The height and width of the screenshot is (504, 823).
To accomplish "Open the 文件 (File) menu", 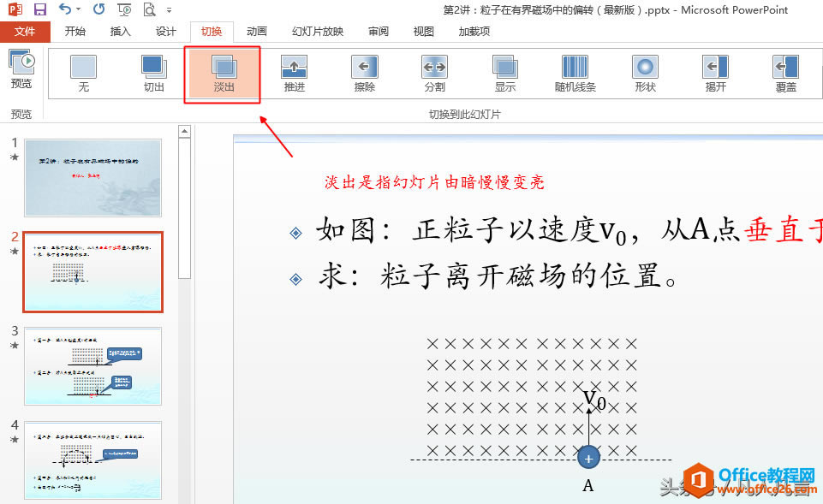I will pos(25,32).
